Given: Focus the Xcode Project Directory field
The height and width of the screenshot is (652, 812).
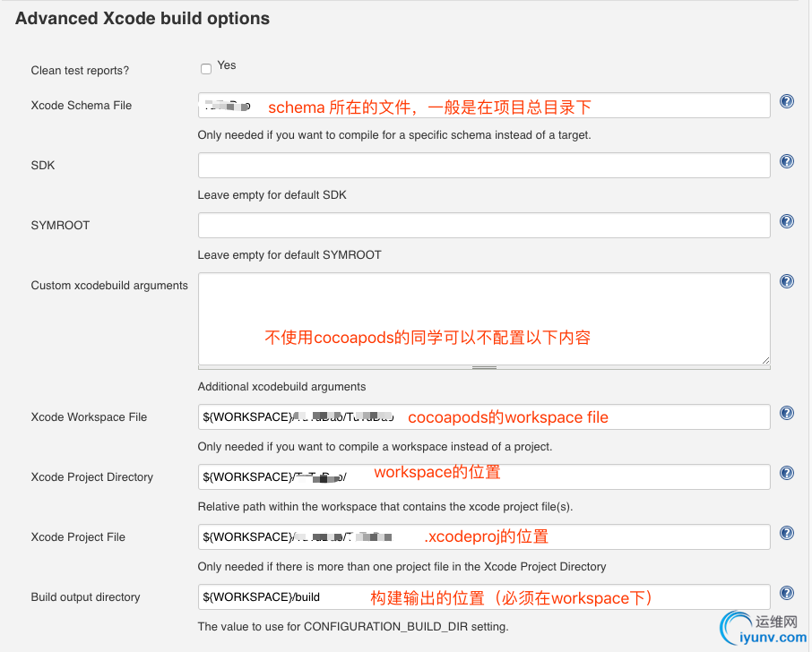Looking at the screenshot, I should [484, 477].
